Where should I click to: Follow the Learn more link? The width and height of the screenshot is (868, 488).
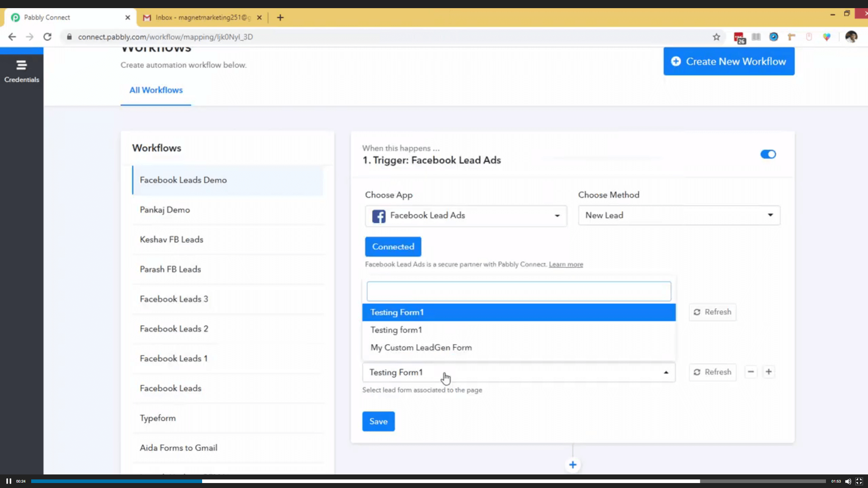pos(566,264)
